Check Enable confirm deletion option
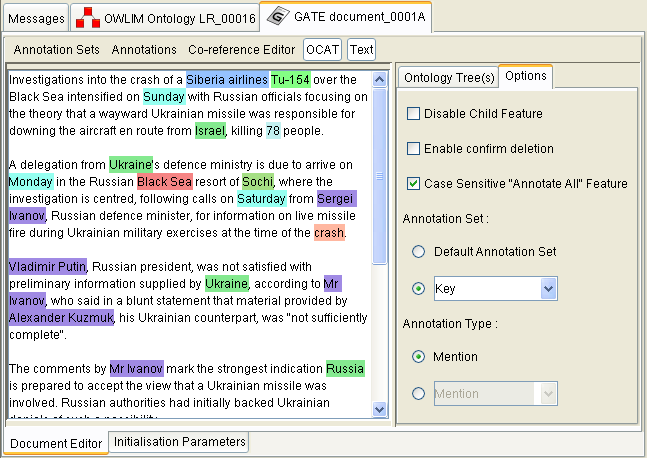The height and width of the screenshot is (458, 648). click(x=414, y=149)
